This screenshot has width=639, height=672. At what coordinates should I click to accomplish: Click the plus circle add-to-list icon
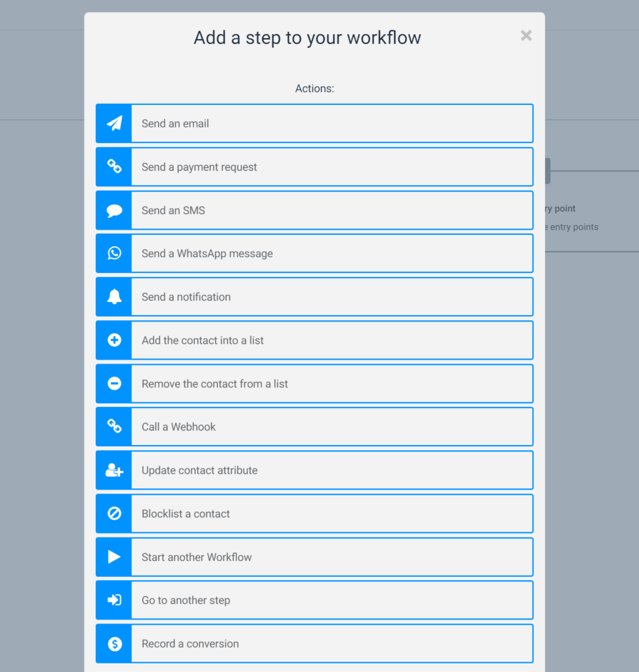(114, 340)
